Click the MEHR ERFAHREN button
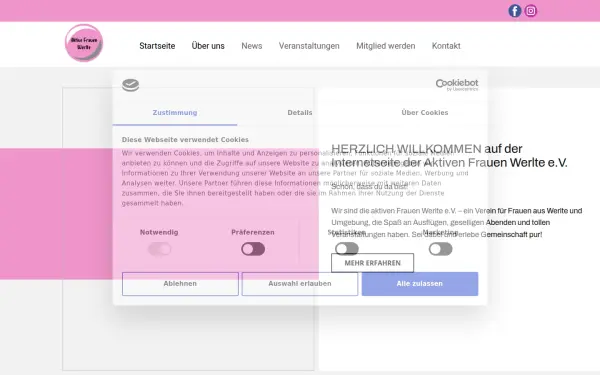The width and height of the screenshot is (600, 375). 372,263
